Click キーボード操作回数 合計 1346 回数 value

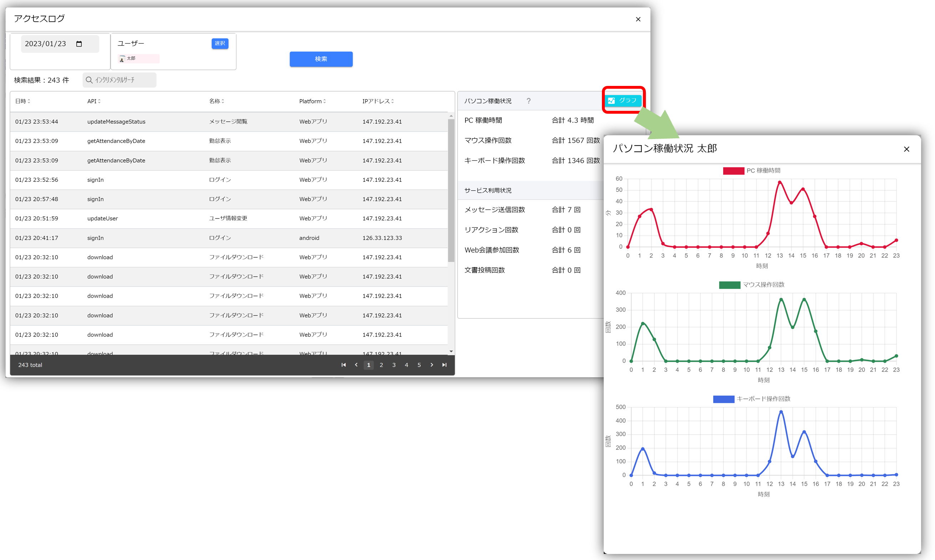coord(576,161)
